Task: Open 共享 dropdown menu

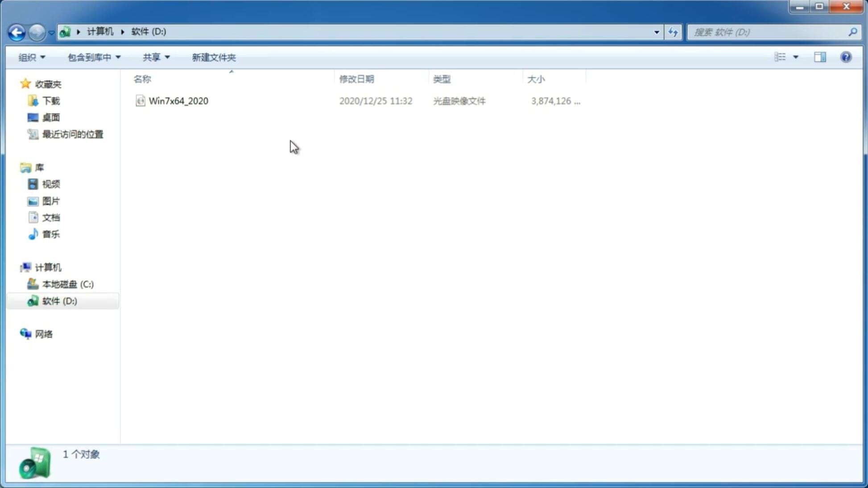Action: click(x=156, y=57)
